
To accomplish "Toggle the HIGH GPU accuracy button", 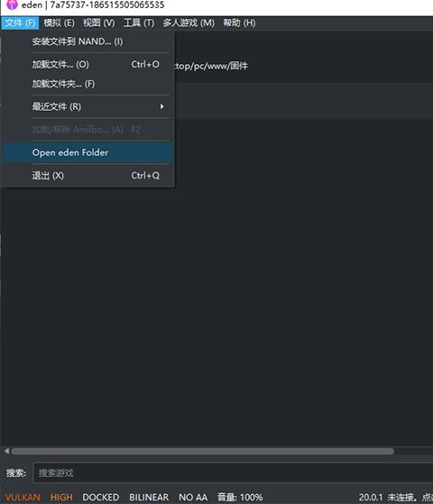I will [x=61, y=498].
